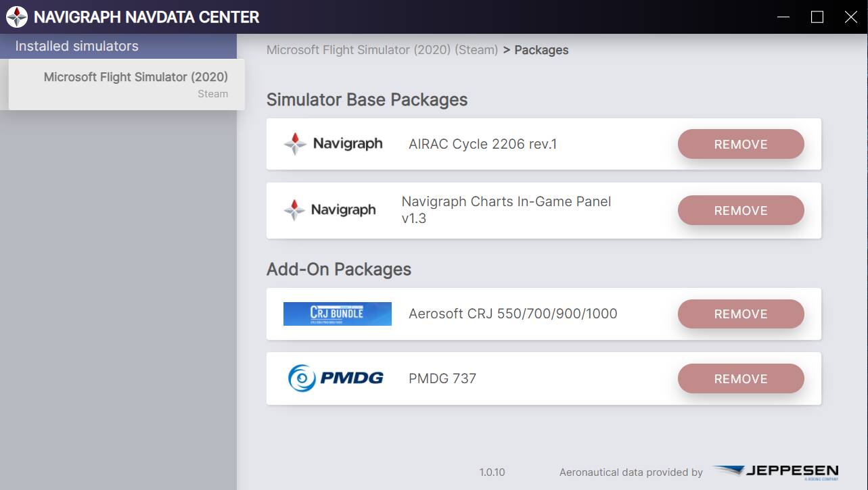868x490 pixels.
Task: Remove the PMDG 737 package
Action: [741, 378]
